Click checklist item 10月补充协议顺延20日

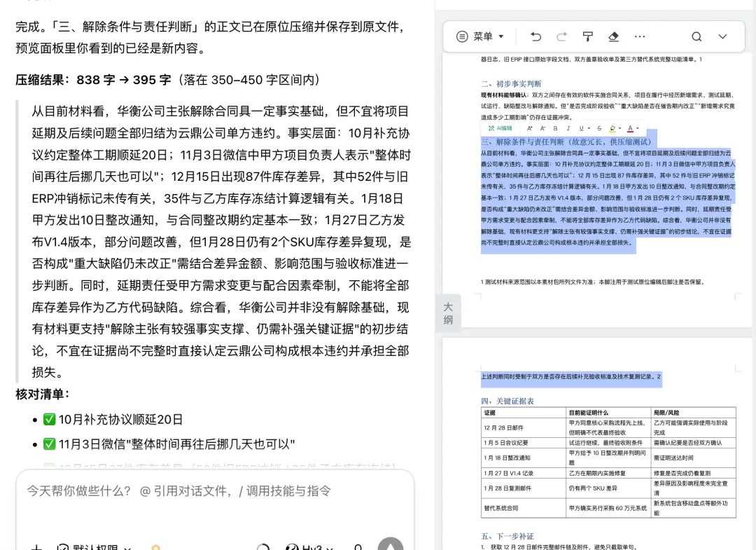tap(114, 419)
